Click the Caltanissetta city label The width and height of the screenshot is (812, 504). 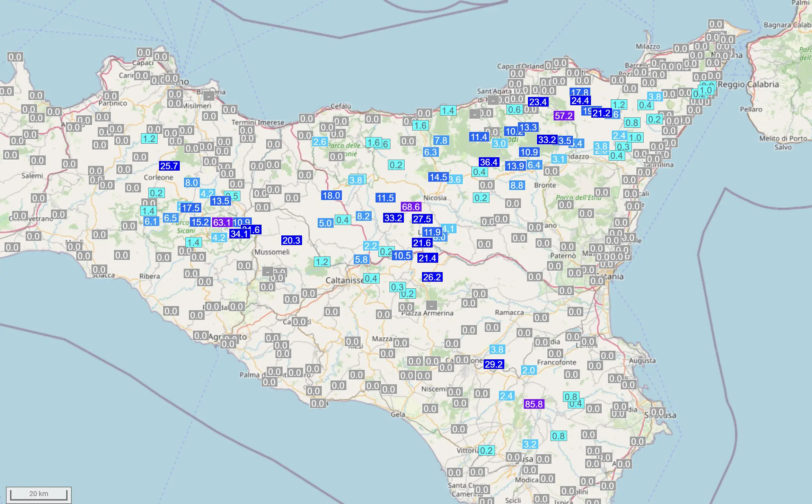pos(344,280)
